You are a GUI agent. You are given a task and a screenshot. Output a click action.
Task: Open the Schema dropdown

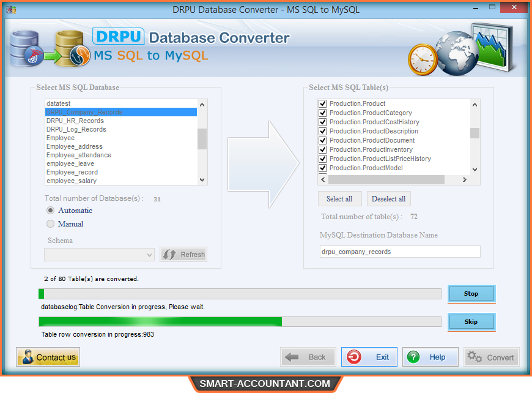pyautogui.click(x=100, y=255)
